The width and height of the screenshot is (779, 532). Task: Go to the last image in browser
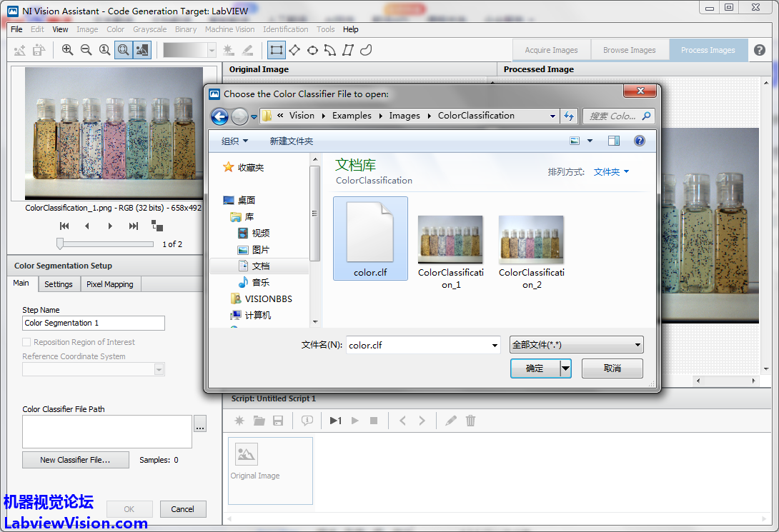[134, 226]
